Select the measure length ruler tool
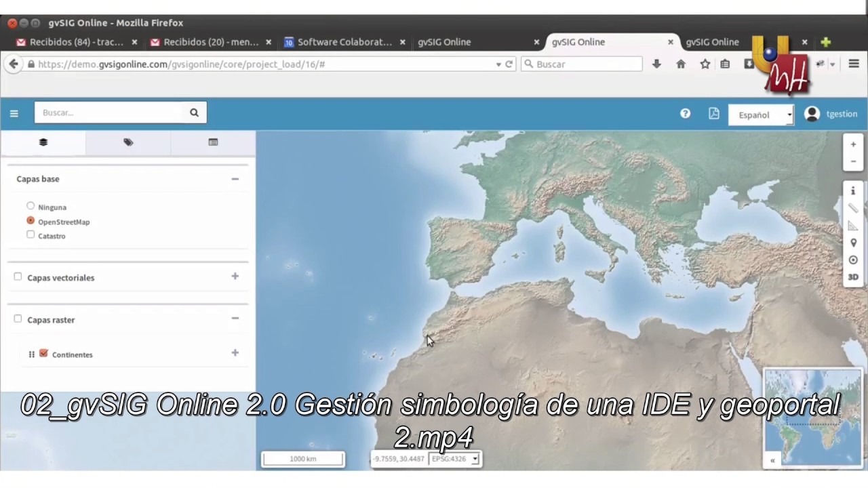This screenshot has width=868, height=488. tap(853, 208)
